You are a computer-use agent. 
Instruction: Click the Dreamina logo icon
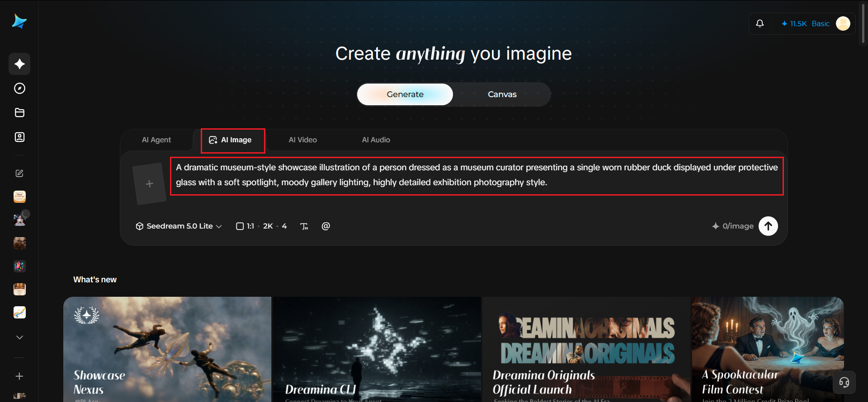click(x=19, y=21)
